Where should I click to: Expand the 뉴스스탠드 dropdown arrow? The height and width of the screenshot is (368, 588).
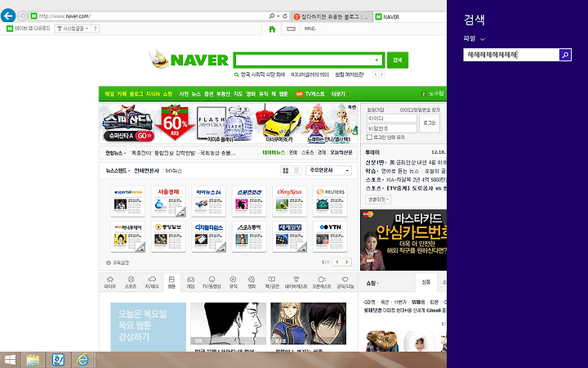pyautogui.click(x=129, y=171)
